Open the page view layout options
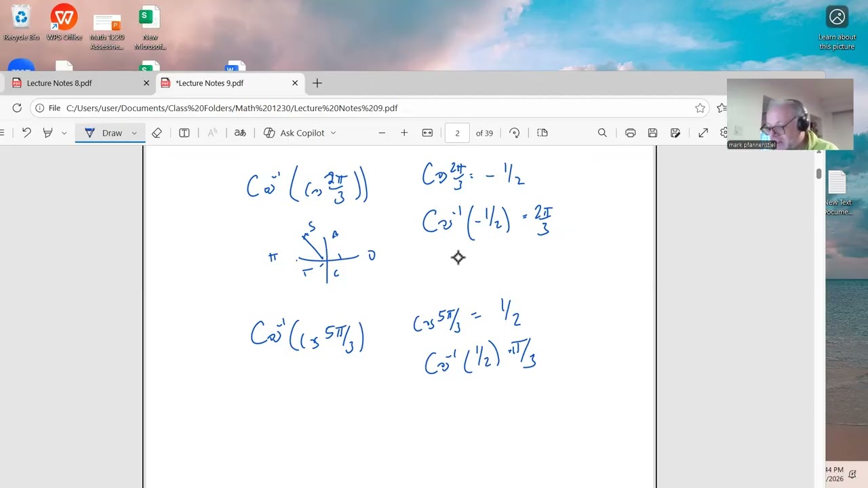 542,133
